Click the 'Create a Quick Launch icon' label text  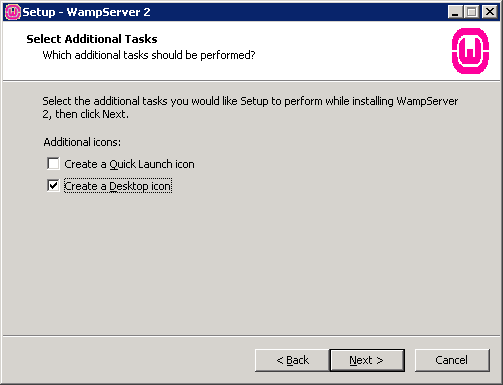[x=129, y=164]
